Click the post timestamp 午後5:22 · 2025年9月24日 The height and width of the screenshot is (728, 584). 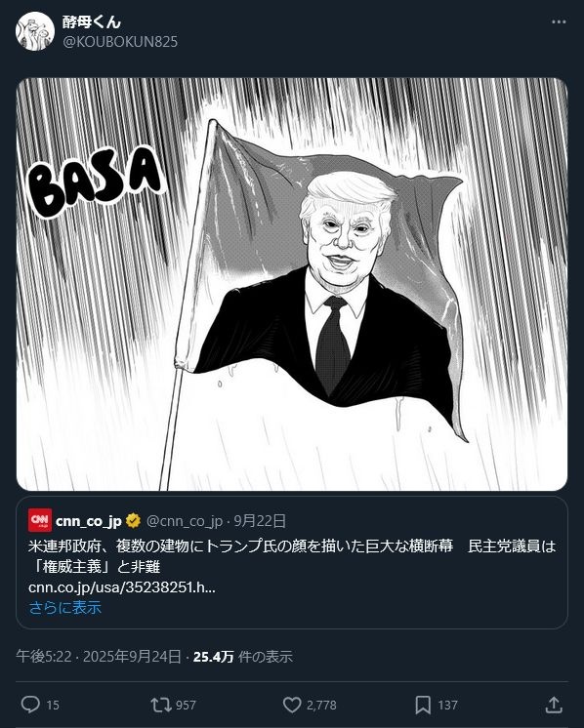coord(99,657)
